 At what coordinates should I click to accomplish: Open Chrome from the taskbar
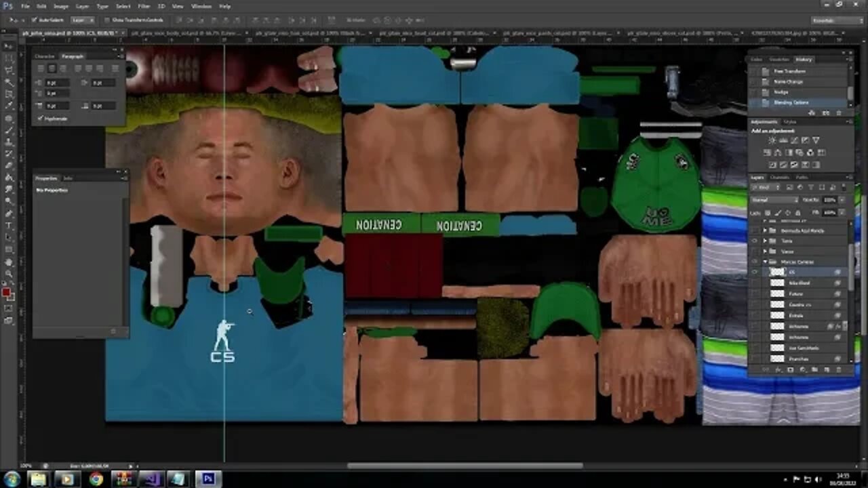click(x=96, y=479)
